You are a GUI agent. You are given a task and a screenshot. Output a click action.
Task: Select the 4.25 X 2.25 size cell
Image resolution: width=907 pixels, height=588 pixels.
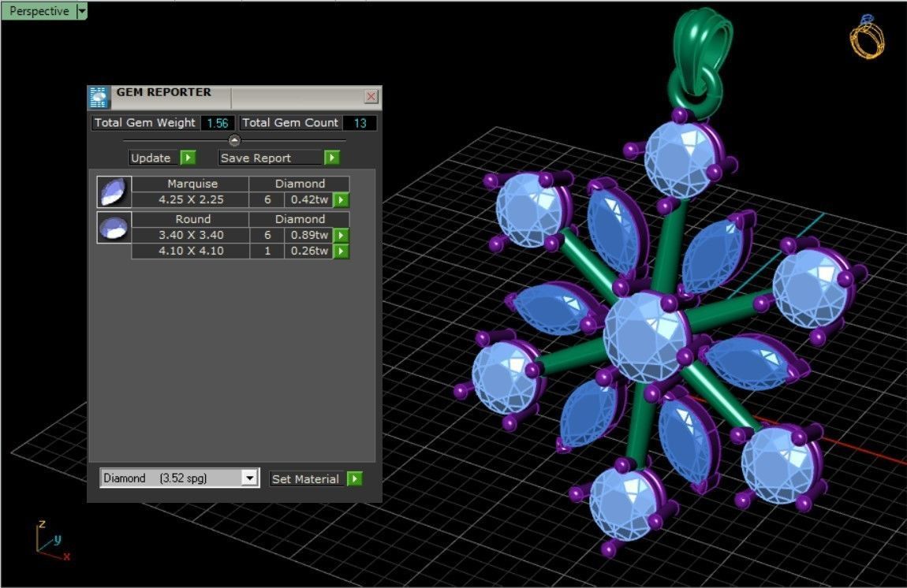[x=191, y=200]
